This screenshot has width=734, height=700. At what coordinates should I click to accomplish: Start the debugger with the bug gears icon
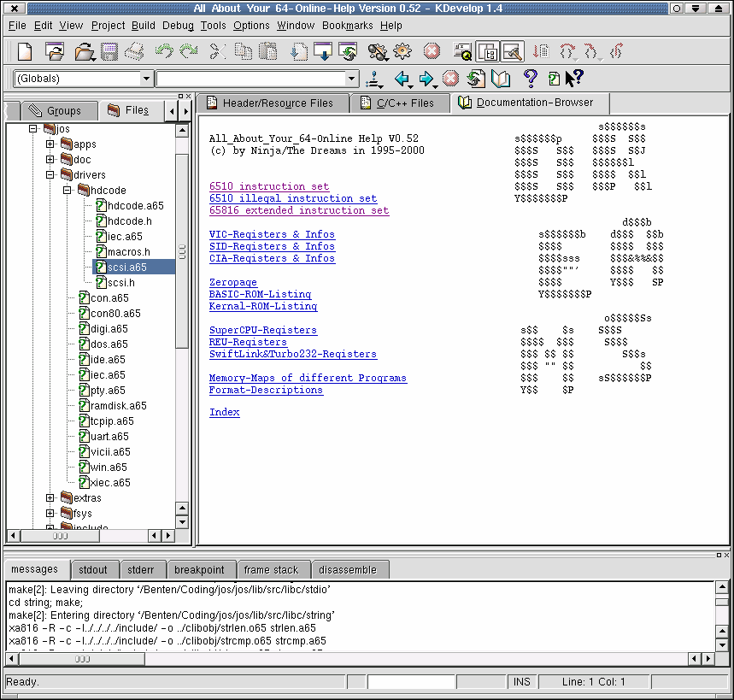378,51
